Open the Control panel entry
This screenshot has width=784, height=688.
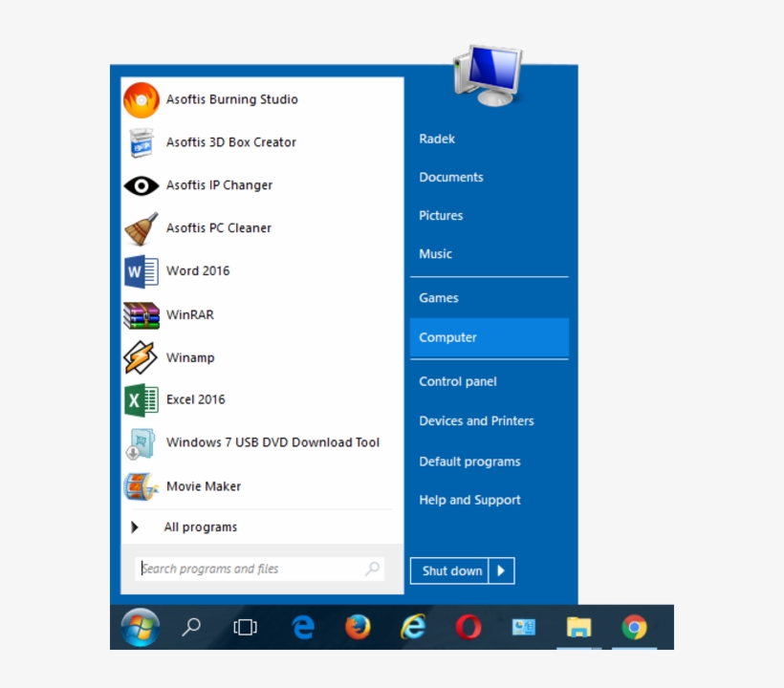(458, 381)
